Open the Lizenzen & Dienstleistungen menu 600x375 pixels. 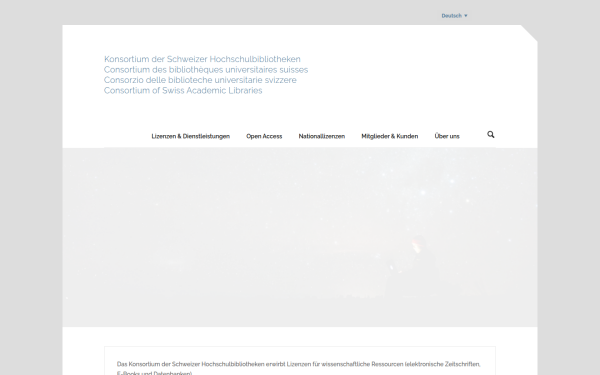coord(191,136)
